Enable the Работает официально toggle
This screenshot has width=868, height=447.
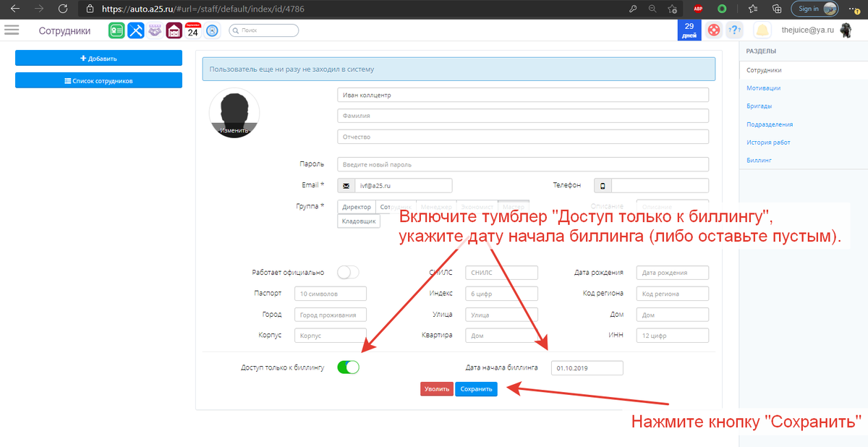pos(347,272)
